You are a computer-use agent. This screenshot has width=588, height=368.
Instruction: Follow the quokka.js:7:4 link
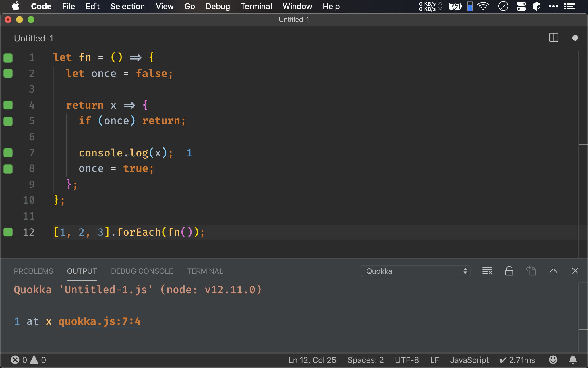coord(99,321)
